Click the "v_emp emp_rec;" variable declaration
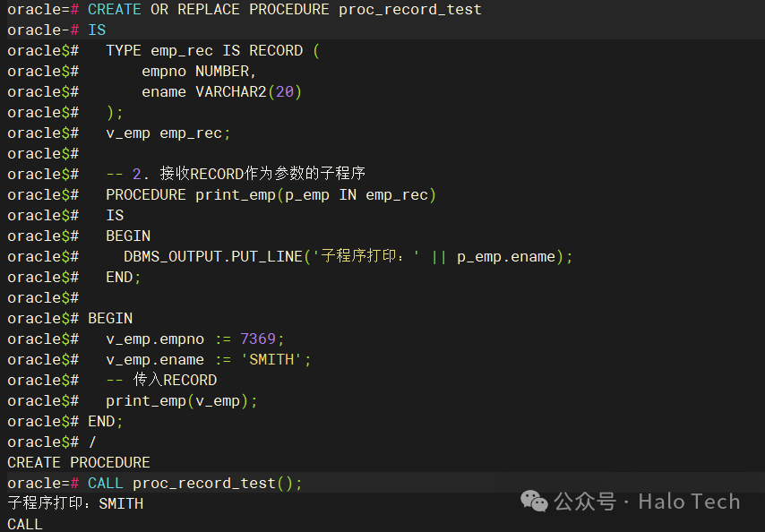The height and width of the screenshot is (532, 765). 168,133
